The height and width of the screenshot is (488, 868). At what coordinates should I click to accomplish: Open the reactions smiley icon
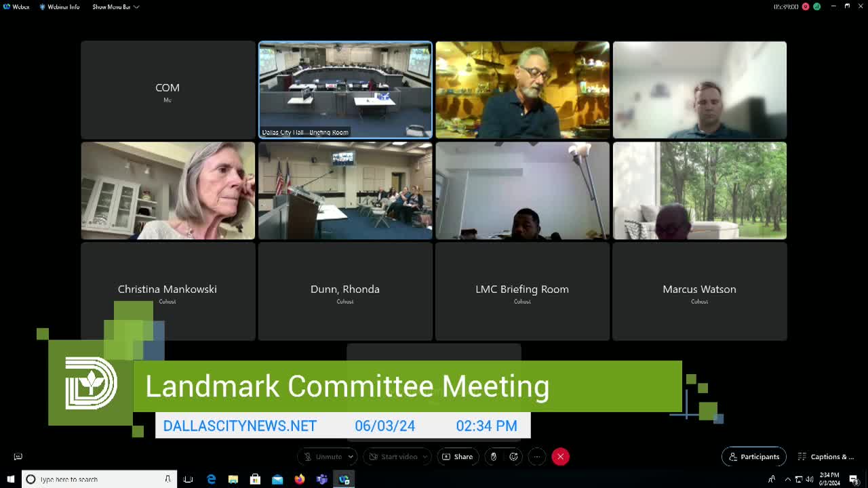(x=514, y=457)
